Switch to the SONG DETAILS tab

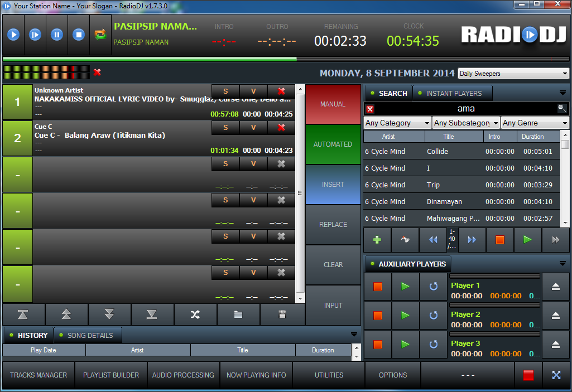click(87, 335)
